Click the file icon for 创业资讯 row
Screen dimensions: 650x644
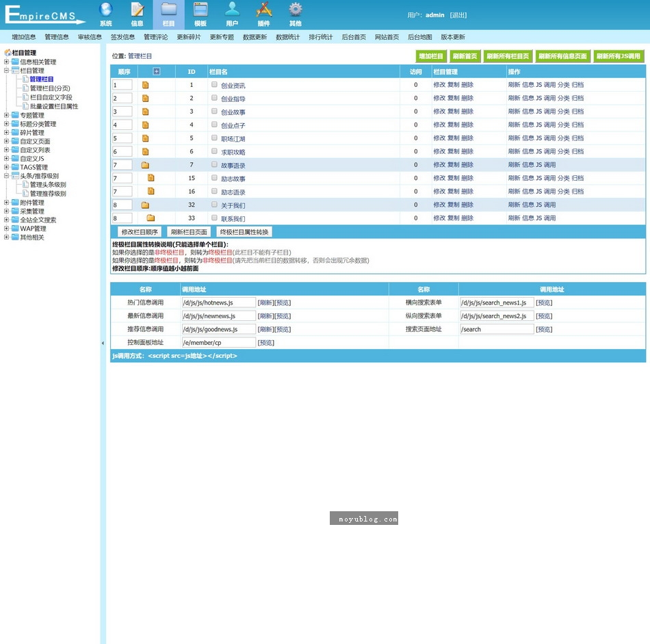point(146,85)
